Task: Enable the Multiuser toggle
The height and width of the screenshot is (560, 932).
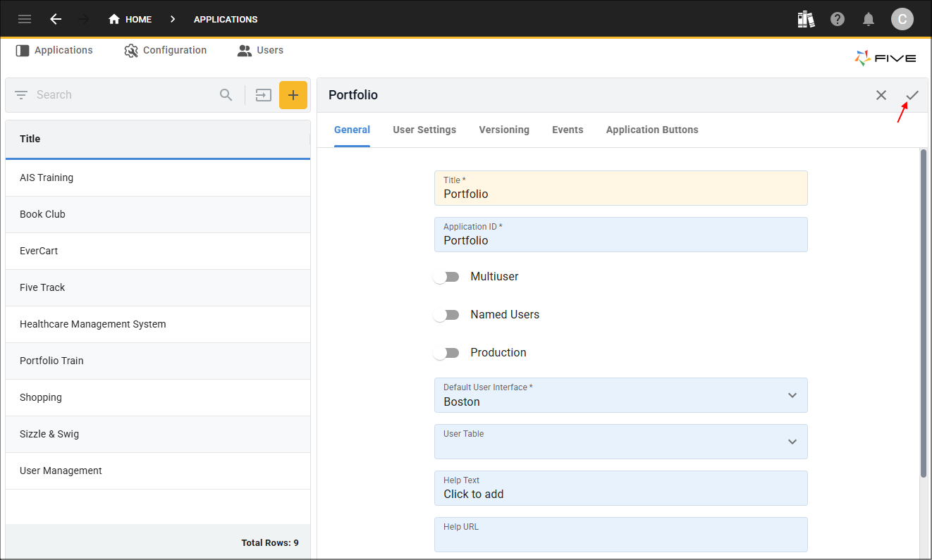Action: click(446, 277)
